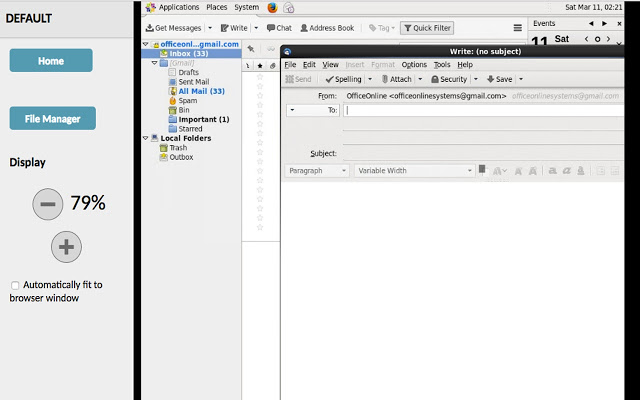Collapse the [Gmail] folder tree
This screenshot has height=400, width=640.
tap(155, 63)
